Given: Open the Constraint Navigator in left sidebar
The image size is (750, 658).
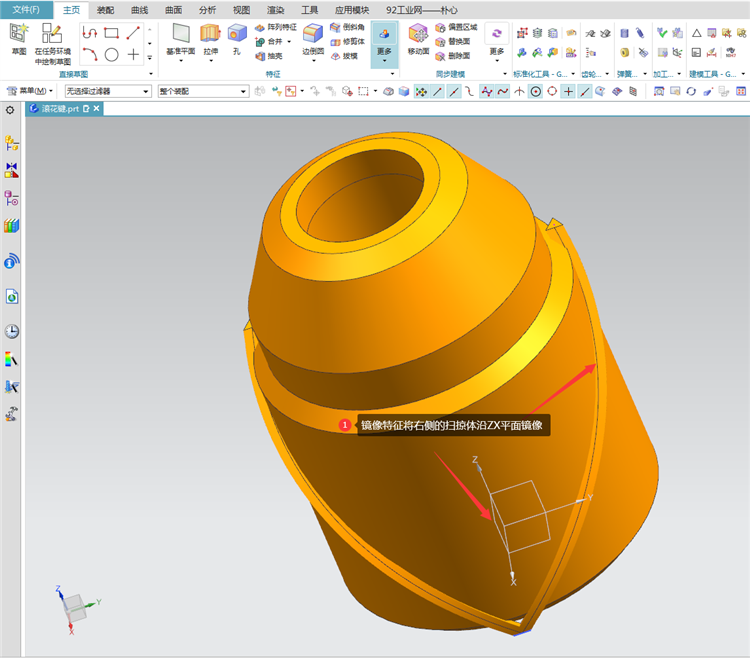Looking at the screenshot, I should click(x=11, y=170).
